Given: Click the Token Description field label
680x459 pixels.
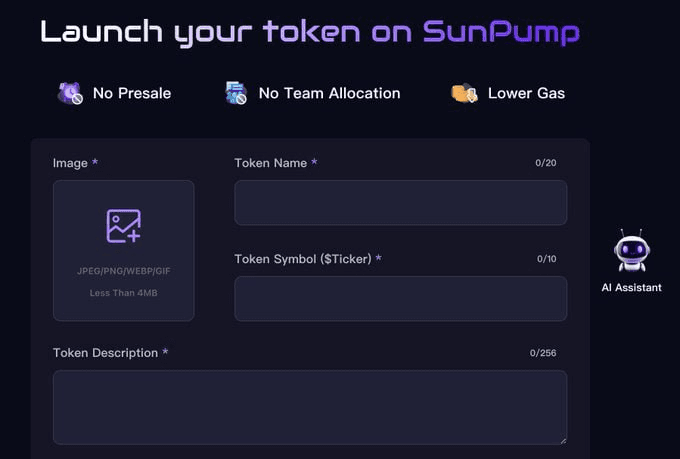Looking at the screenshot, I should point(105,353).
